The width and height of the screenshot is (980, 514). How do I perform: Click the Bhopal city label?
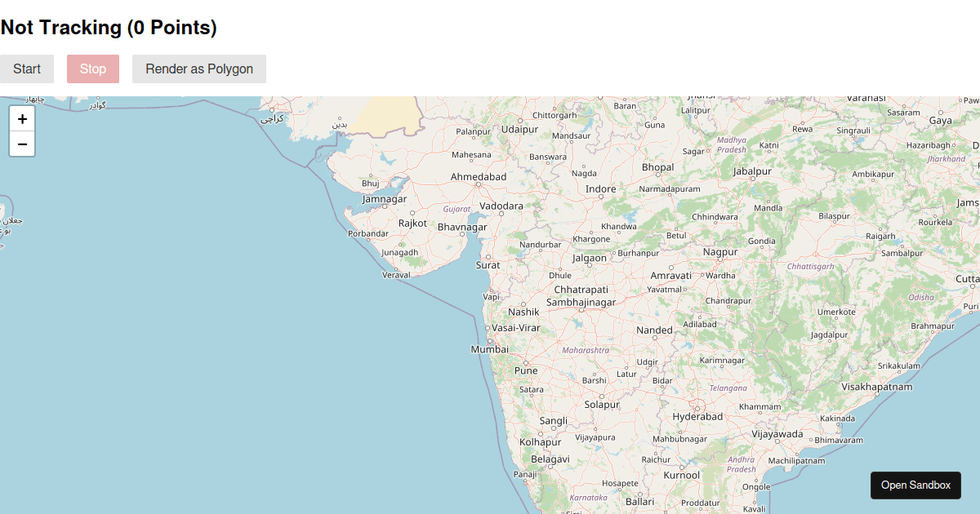[657, 167]
